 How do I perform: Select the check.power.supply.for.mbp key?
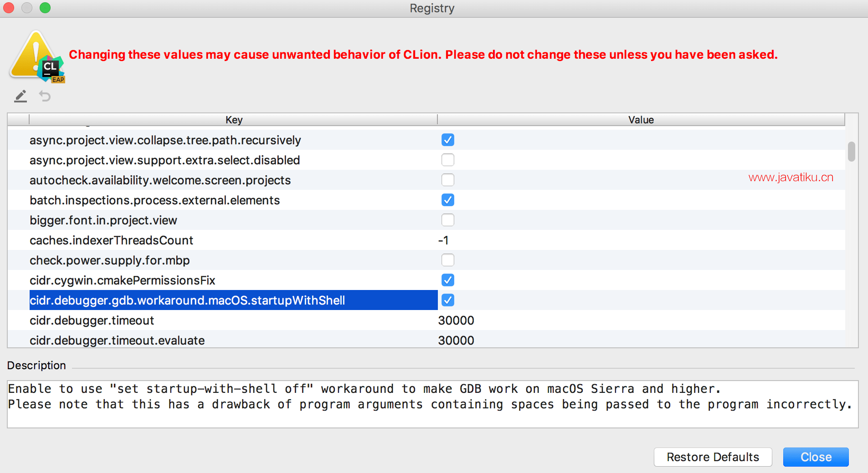pyautogui.click(x=109, y=260)
